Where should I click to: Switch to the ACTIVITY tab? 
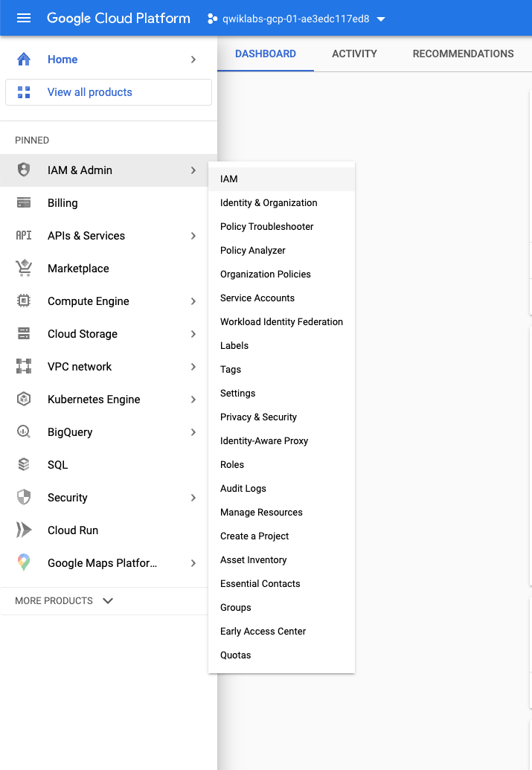click(x=354, y=54)
